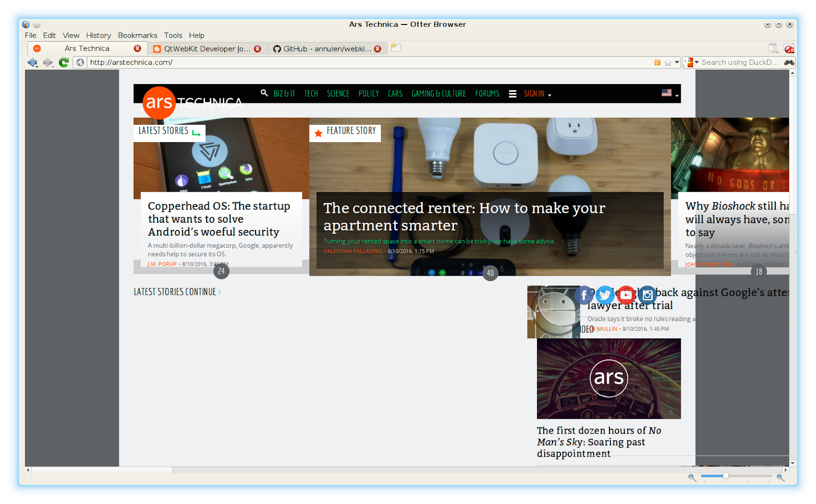Switch to the GitHub annulen/webkit tab
The width and height of the screenshot is (816, 504).
tap(327, 49)
